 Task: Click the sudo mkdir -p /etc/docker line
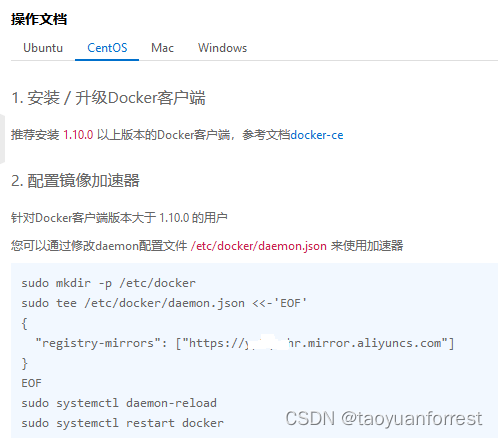tap(109, 283)
